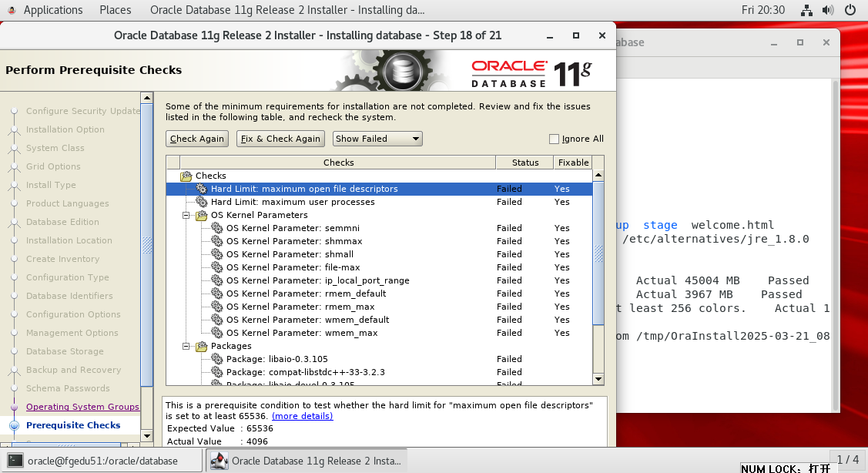The width and height of the screenshot is (868, 473).
Task: Click the ip_local_port_range gear icon
Action: [x=217, y=280]
